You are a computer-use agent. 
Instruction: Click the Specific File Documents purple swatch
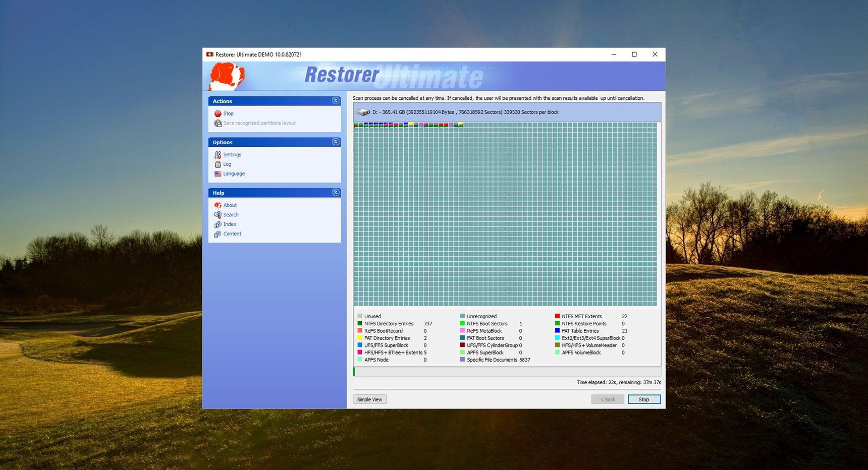tap(462, 360)
